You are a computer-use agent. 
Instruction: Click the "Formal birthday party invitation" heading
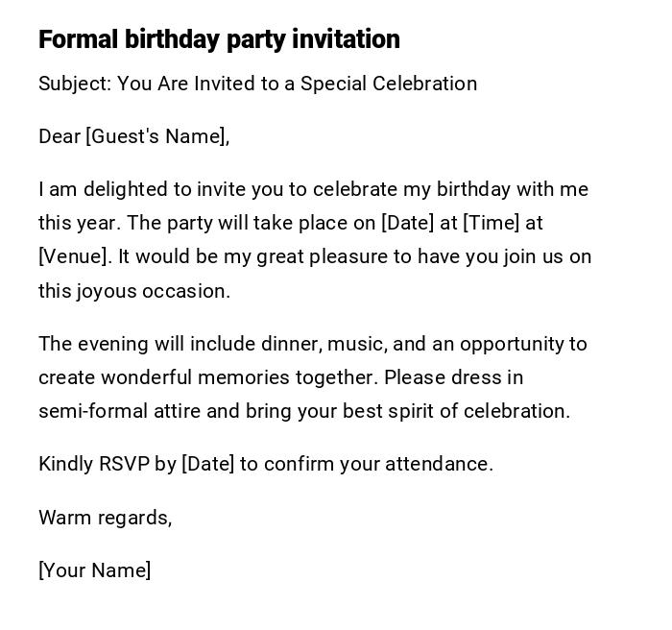click(219, 39)
